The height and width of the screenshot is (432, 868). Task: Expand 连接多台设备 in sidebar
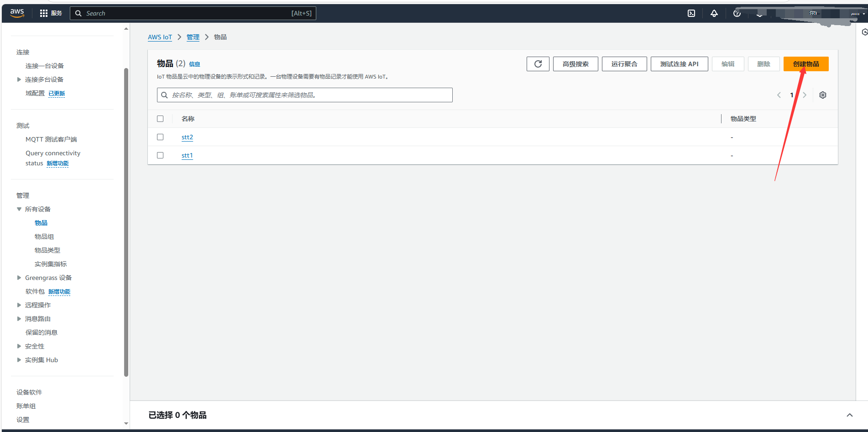click(19, 79)
